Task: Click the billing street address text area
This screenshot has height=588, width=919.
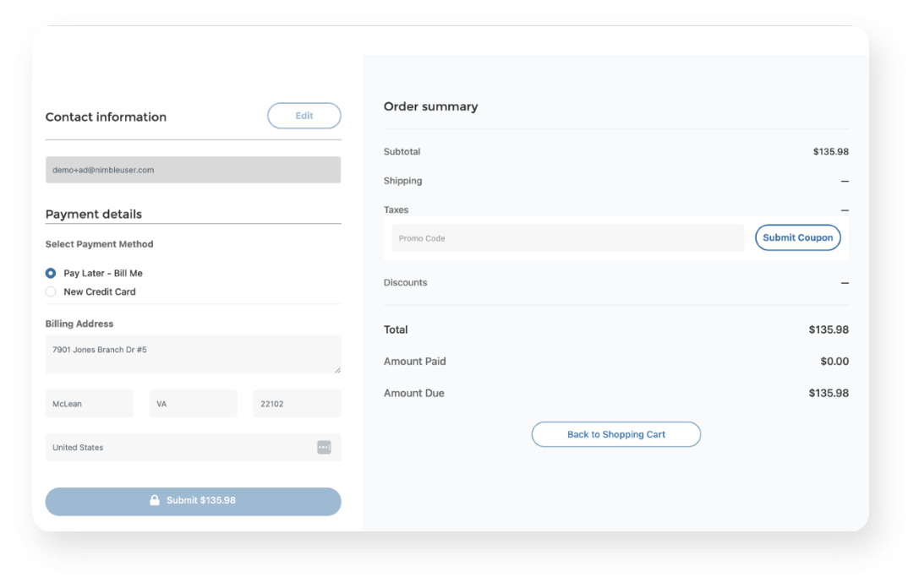Action: tap(193, 354)
